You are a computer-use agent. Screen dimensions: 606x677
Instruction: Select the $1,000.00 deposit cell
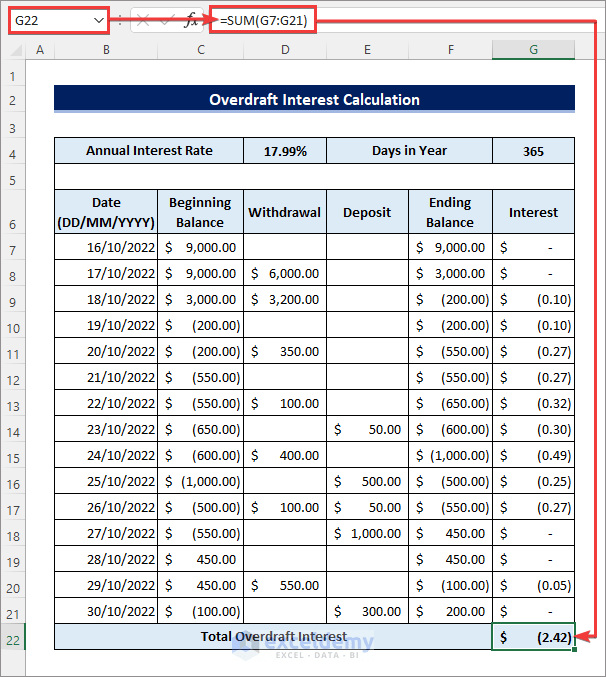(x=367, y=533)
